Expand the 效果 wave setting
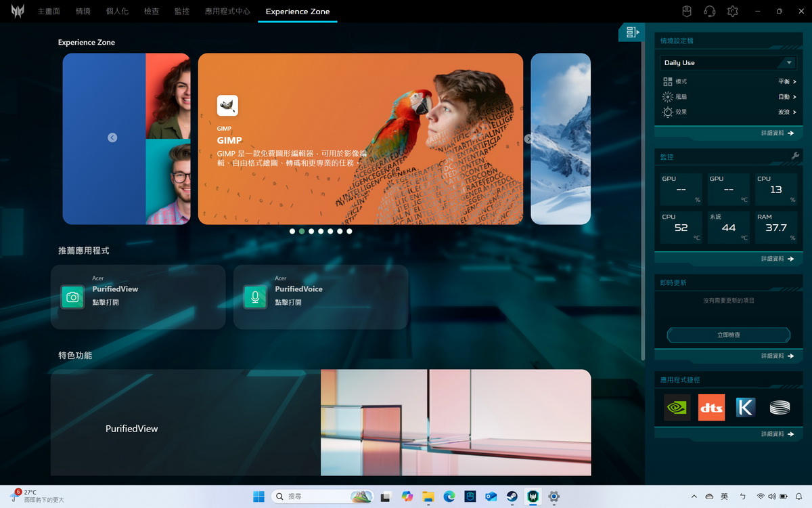The height and width of the screenshot is (508, 812). click(x=786, y=112)
